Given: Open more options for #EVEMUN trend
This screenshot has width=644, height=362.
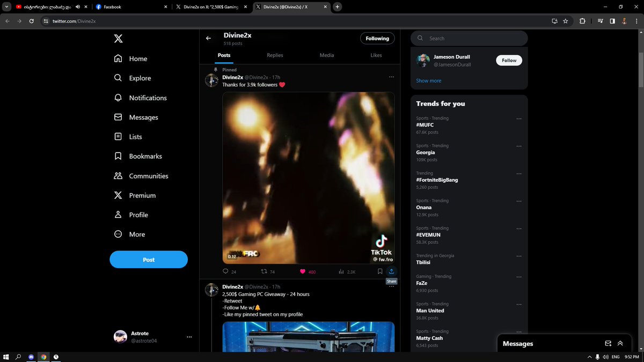Looking at the screenshot, I should [x=518, y=228].
